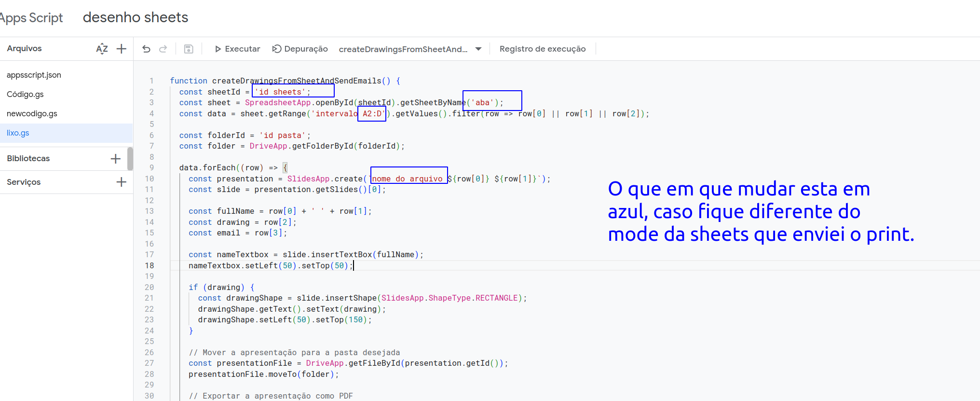The image size is (980, 401).
Task: Click presentationFile.moveTo(folder) on line 28
Action: [x=264, y=374]
